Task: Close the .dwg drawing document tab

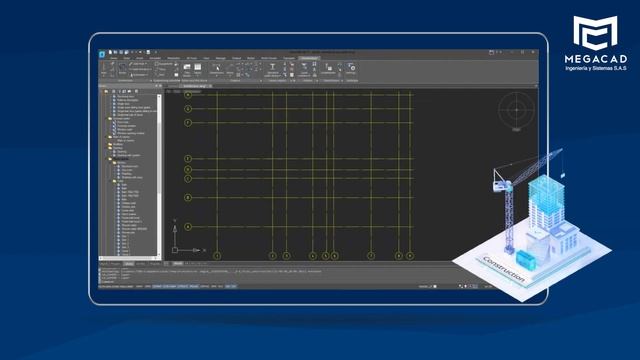Action: click(x=210, y=86)
